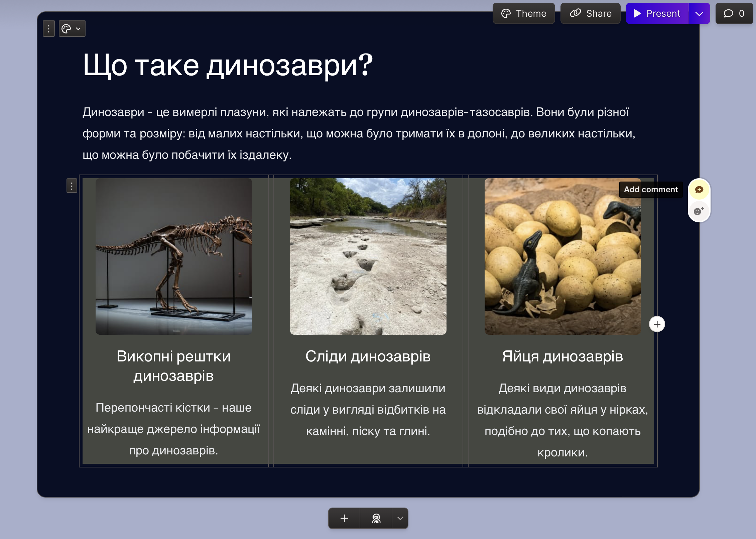
Task: Start presentation with Present button
Action: click(x=657, y=13)
